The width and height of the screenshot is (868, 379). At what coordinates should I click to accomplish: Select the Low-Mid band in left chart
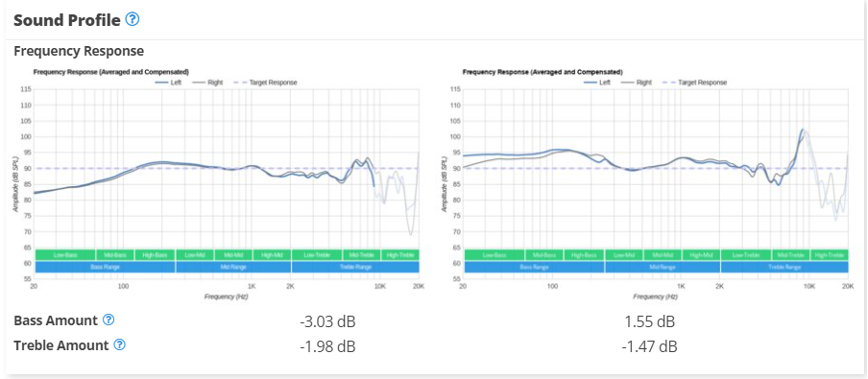194,255
